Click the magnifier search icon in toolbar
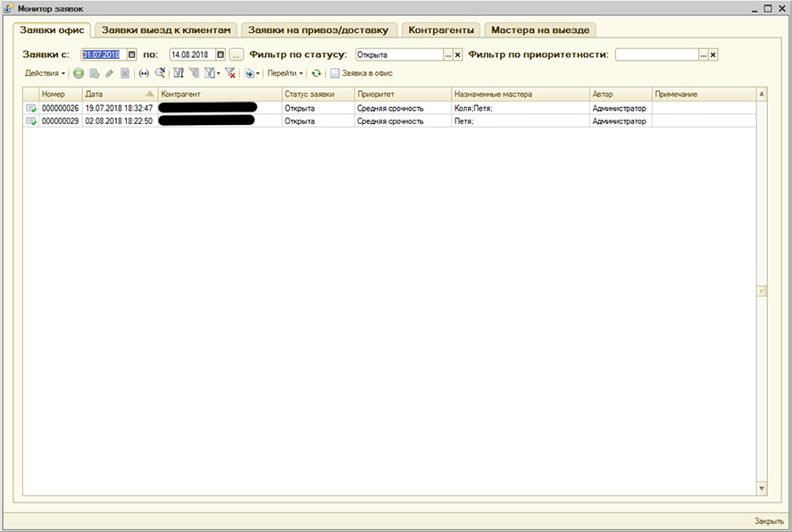 pyautogui.click(x=160, y=73)
